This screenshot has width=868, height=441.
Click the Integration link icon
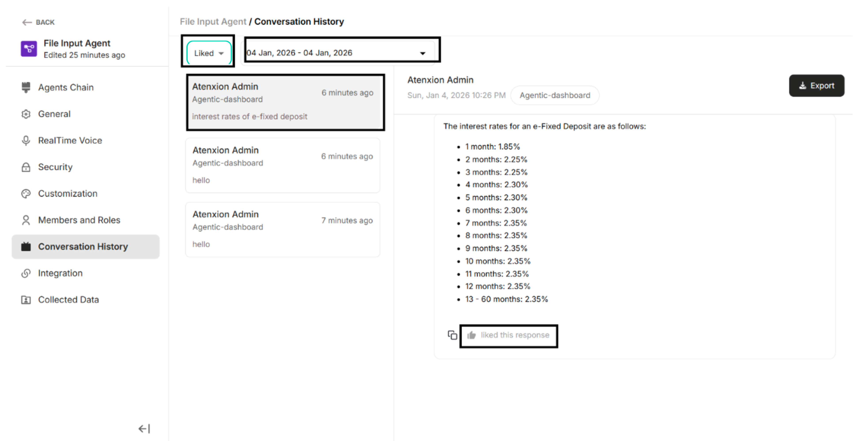pyautogui.click(x=26, y=273)
